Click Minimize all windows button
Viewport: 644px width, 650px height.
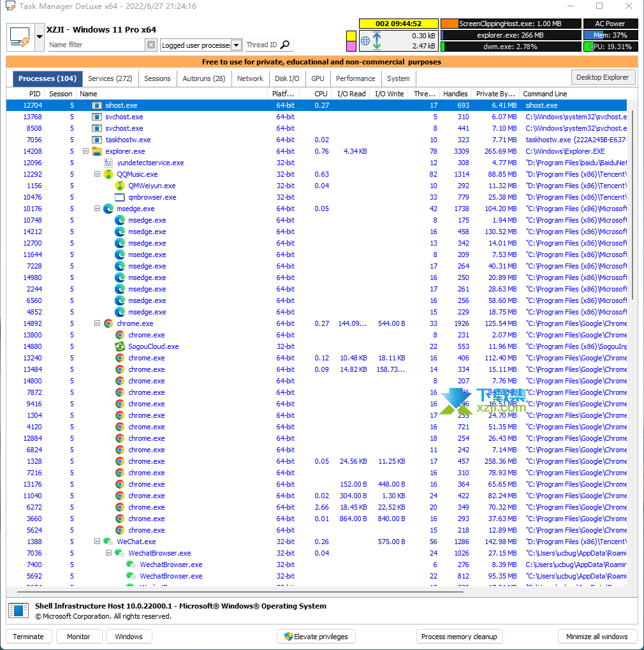pos(597,637)
